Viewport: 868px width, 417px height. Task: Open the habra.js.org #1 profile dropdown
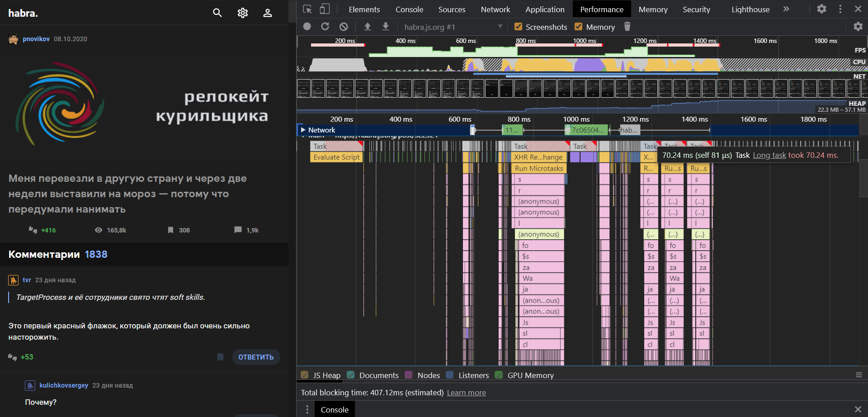[453, 27]
